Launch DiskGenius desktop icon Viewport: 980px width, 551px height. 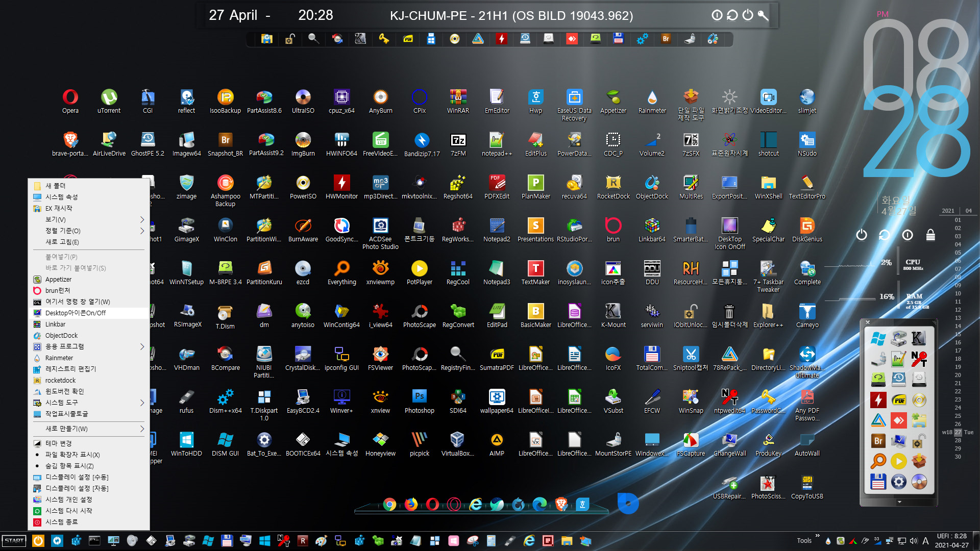pyautogui.click(x=807, y=230)
